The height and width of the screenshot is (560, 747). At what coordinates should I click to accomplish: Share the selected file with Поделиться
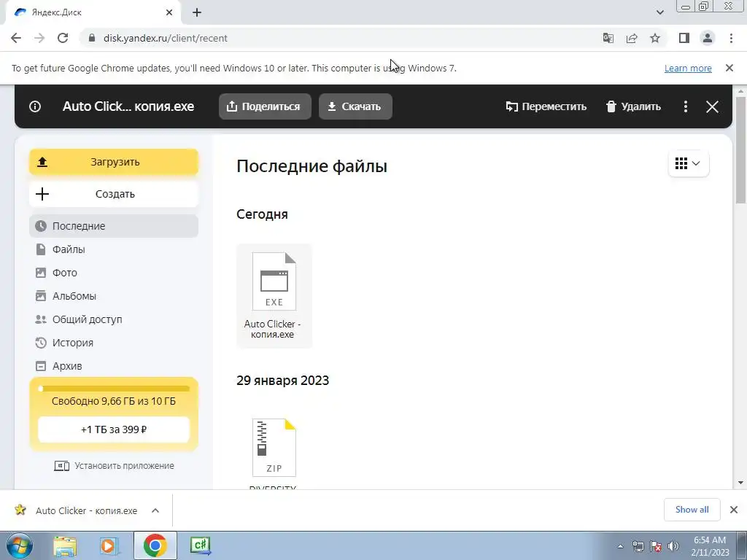pyautogui.click(x=265, y=106)
